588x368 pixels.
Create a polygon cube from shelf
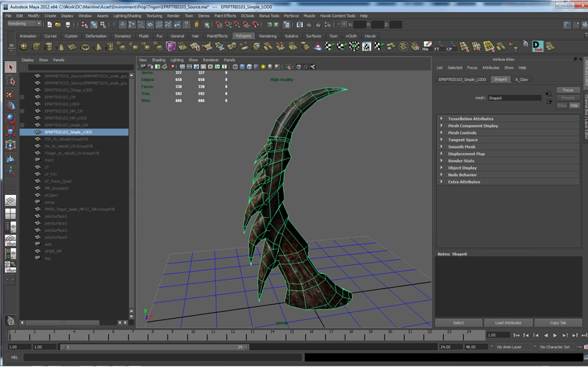click(36, 46)
